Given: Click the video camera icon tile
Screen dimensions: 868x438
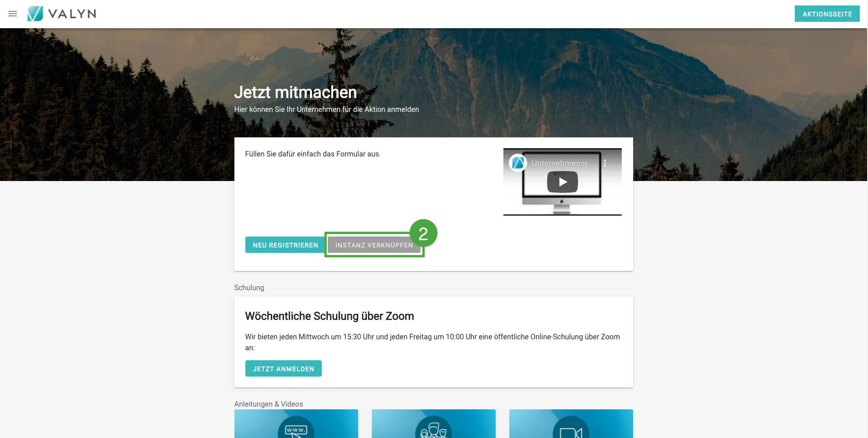Looking at the screenshot, I should tap(571, 430).
